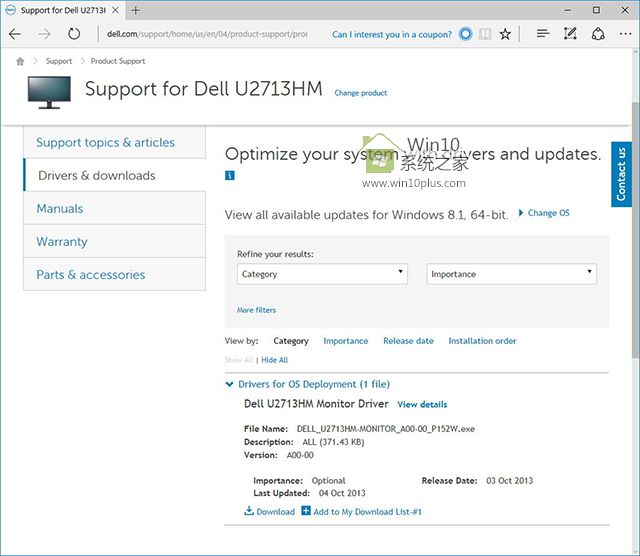
Task: Click the Dell U2713HM Monitor Driver title
Action: [x=316, y=404]
